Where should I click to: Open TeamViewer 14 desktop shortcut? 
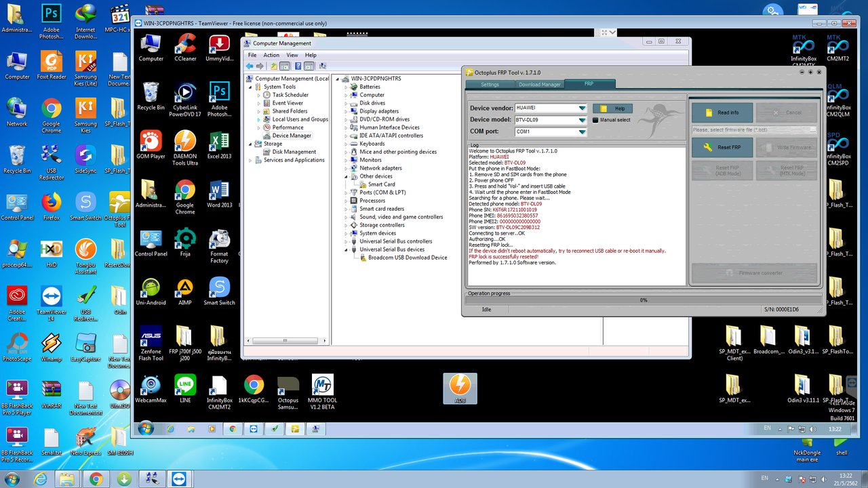click(x=52, y=304)
